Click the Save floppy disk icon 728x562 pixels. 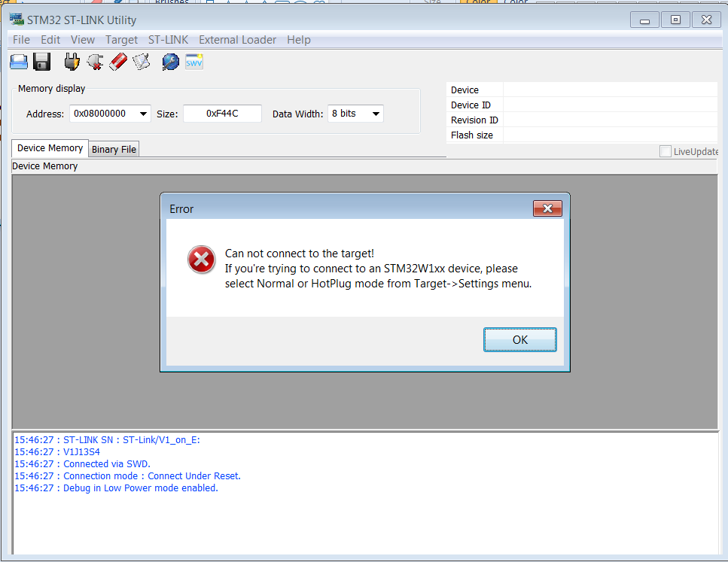click(x=42, y=62)
